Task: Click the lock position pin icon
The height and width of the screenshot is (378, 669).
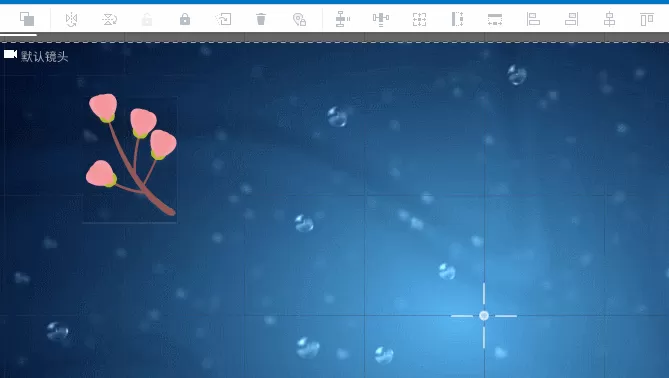Action: pos(299,19)
